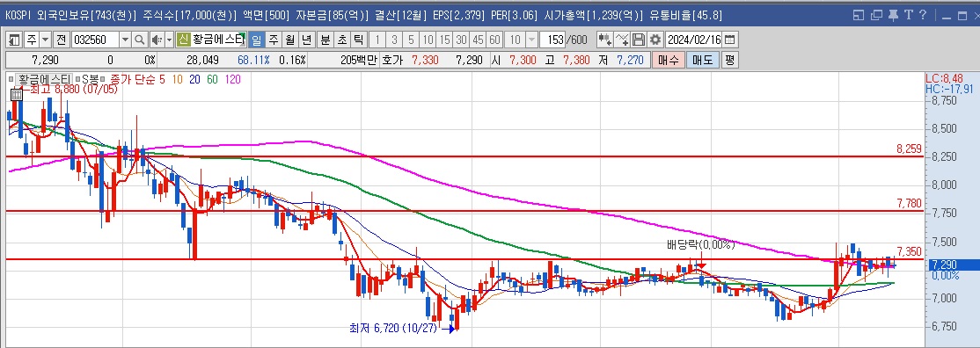Open the dropdown arrow beside speaker icon
Viewport: 980px width, 348px height.
(169, 40)
